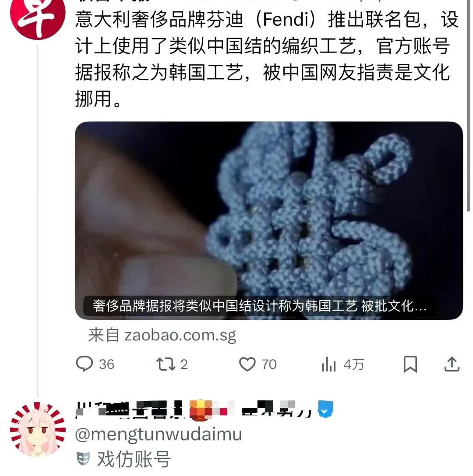Open the Chinese knot article preview image
This screenshot has height=476, width=473.
(x=269, y=220)
